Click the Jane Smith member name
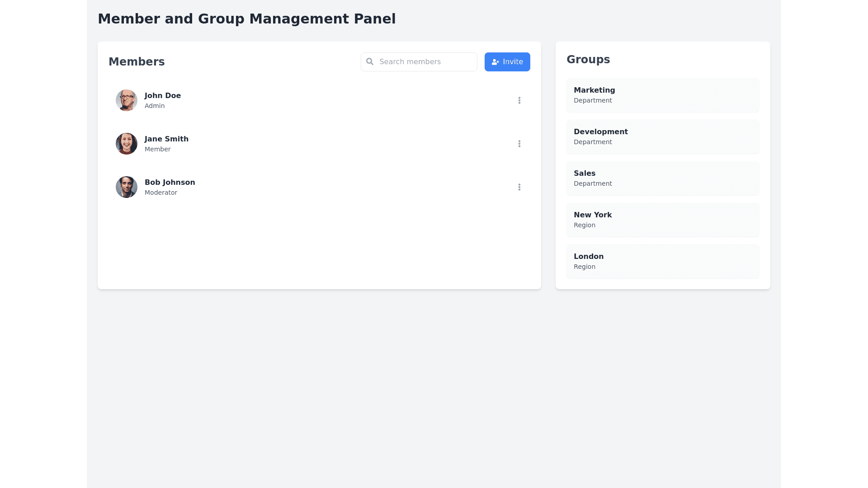 click(x=166, y=139)
